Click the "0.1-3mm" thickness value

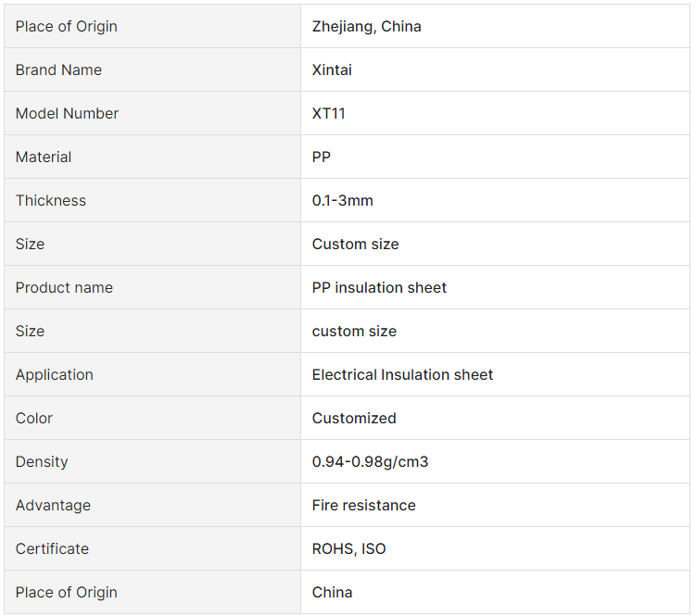(x=343, y=200)
